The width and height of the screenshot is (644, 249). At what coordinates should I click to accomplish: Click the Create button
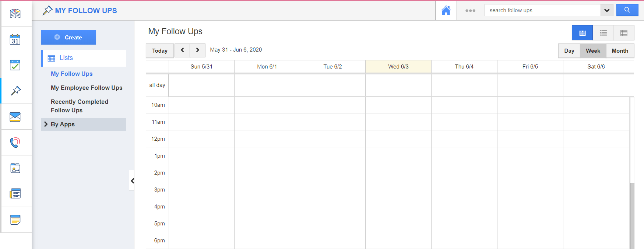click(68, 37)
